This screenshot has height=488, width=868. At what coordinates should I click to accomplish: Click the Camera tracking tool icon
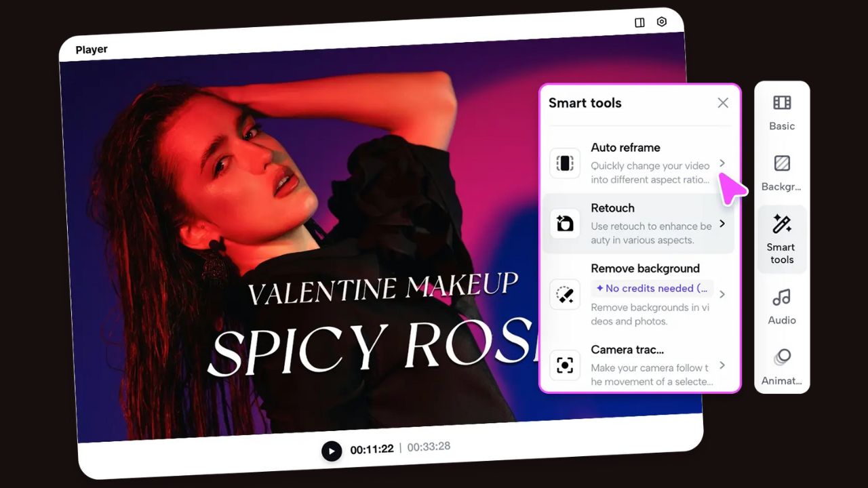point(564,365)
